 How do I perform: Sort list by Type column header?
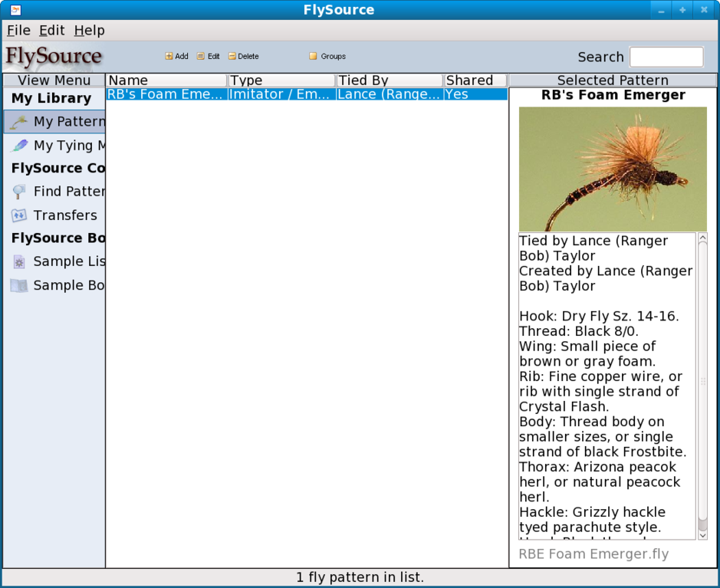pos(281,80)
